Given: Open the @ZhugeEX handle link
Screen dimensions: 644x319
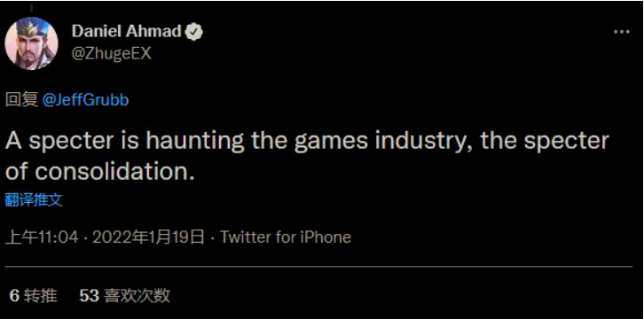Looking at the screenshot, I should click(112, 54).
